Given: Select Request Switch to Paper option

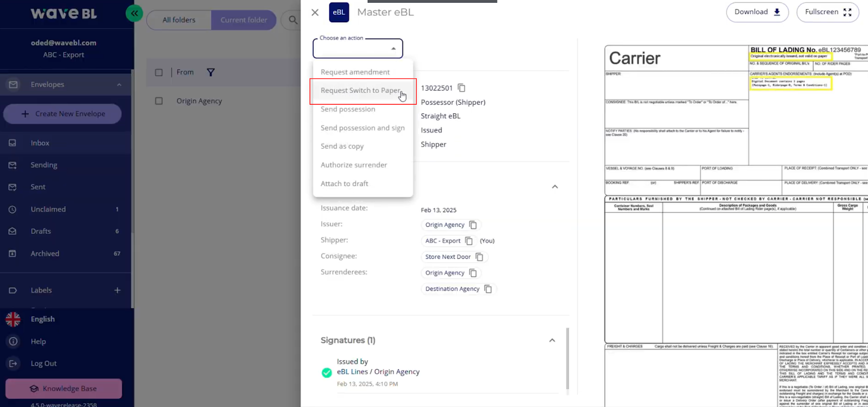Looking at the screenshot, I should pos(363,91).
